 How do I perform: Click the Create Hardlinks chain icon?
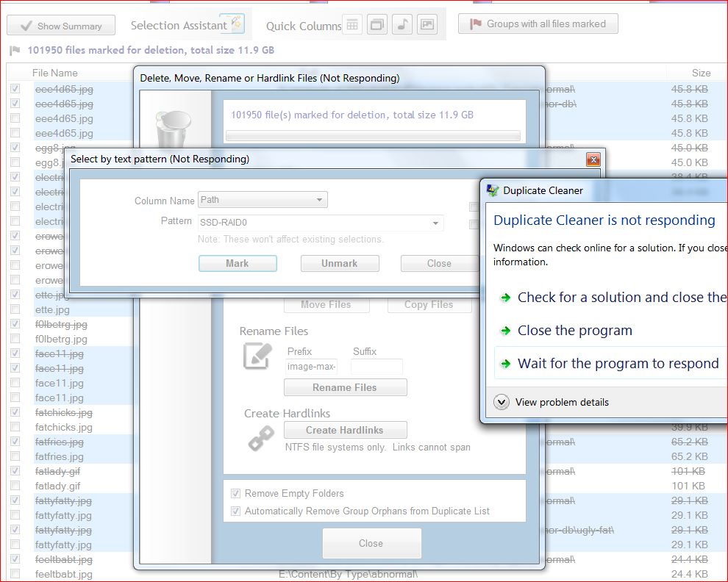click(x=260, y=439)
